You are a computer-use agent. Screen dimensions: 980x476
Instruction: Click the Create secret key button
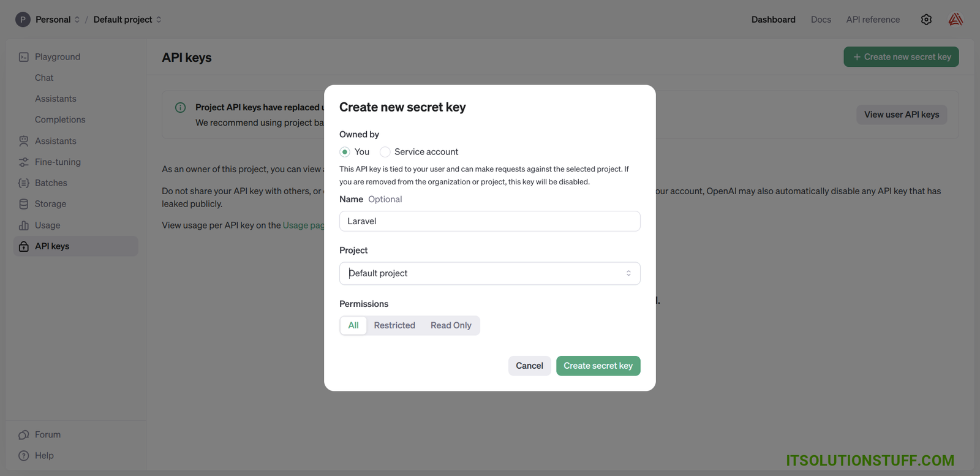[598, 366]
